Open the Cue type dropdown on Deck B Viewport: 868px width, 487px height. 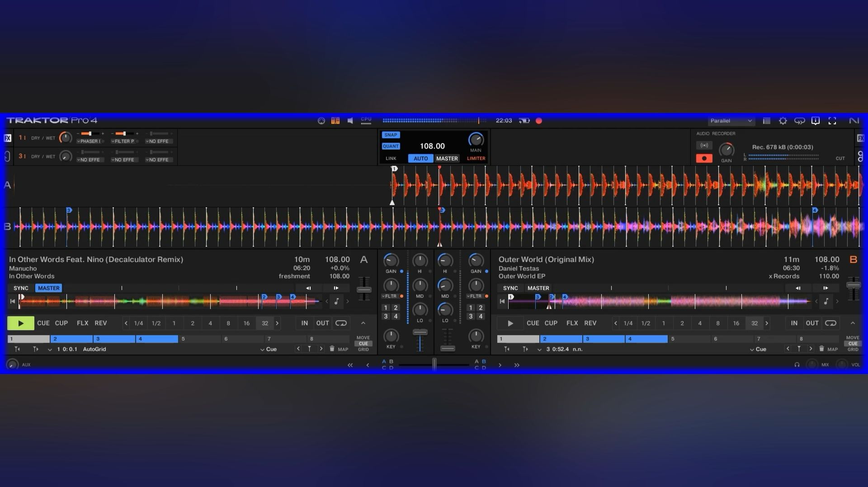click(758, 349)
